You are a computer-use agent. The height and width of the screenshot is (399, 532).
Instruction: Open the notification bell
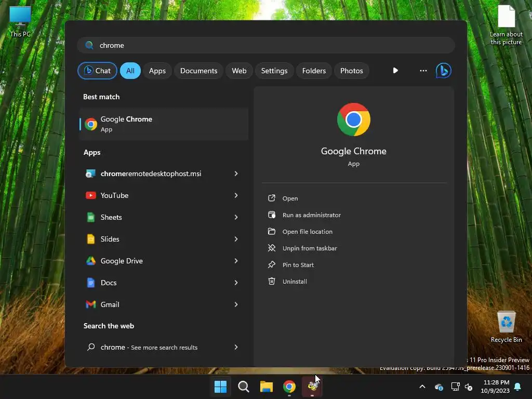tap(517, 387)
